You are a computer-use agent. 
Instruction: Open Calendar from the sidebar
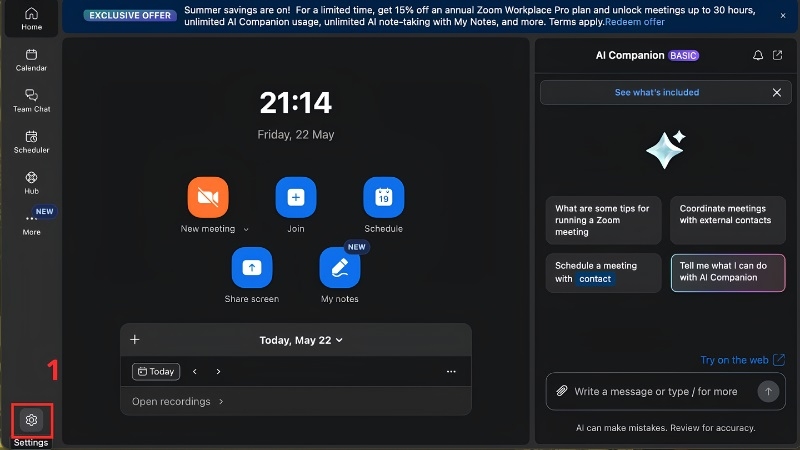coord(31,60)
